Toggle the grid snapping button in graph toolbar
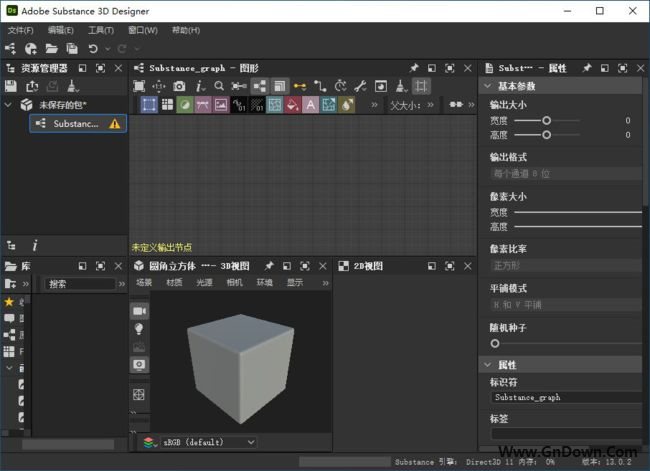This screenshot has width=650, height=471. (421, 86)
